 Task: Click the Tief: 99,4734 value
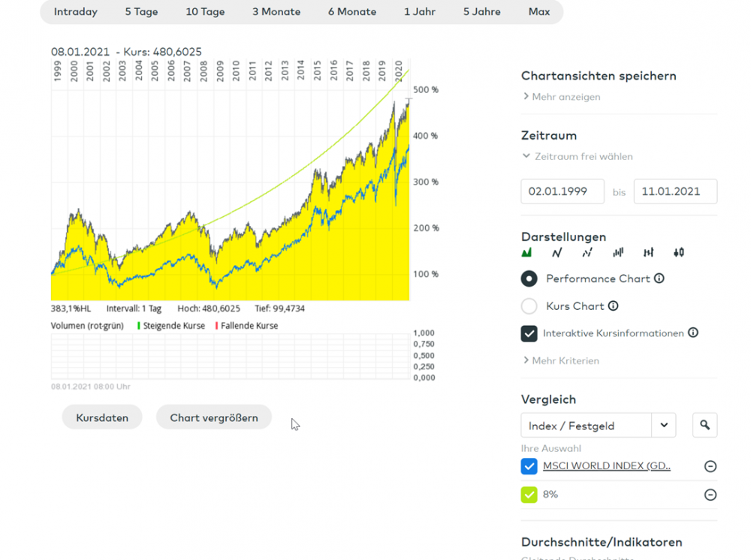279,309
